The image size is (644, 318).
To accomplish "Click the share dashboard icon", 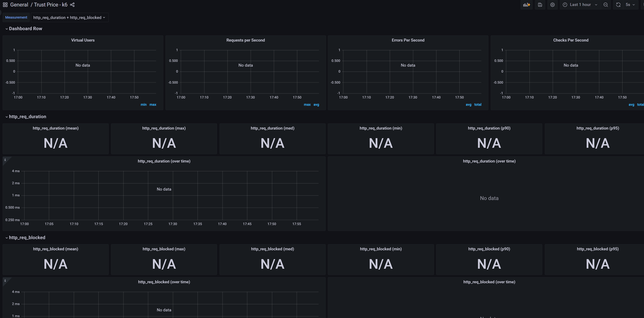I will click(x=72, y=5).
